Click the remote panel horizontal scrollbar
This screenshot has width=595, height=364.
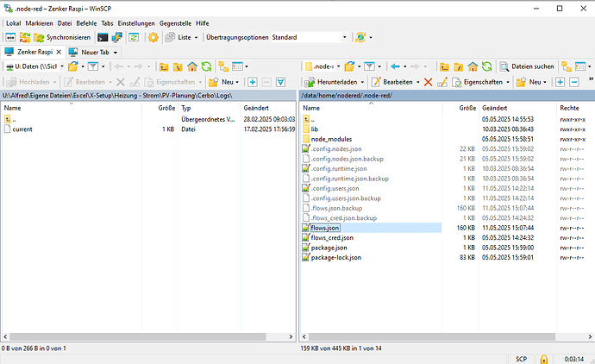[x=432, y=336]
